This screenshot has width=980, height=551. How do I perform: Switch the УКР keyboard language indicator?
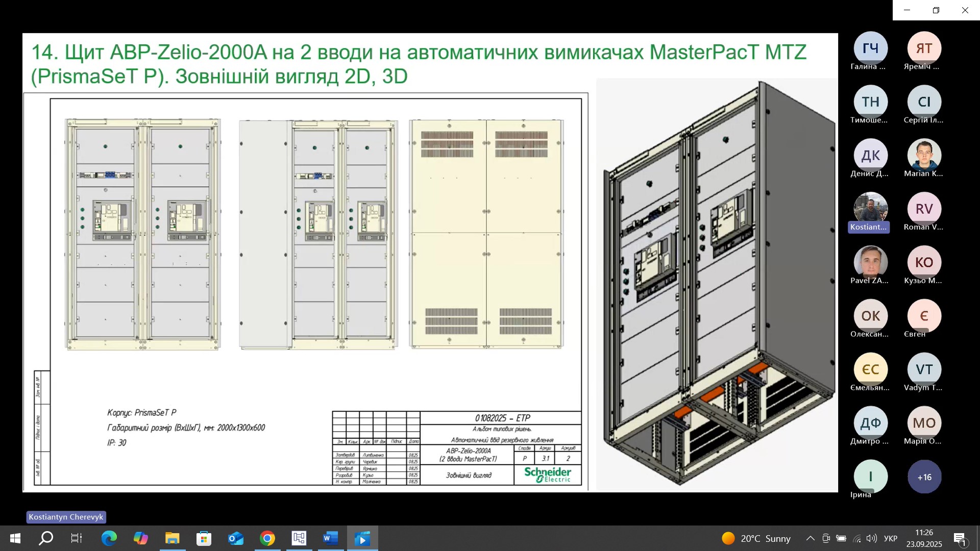891,538
